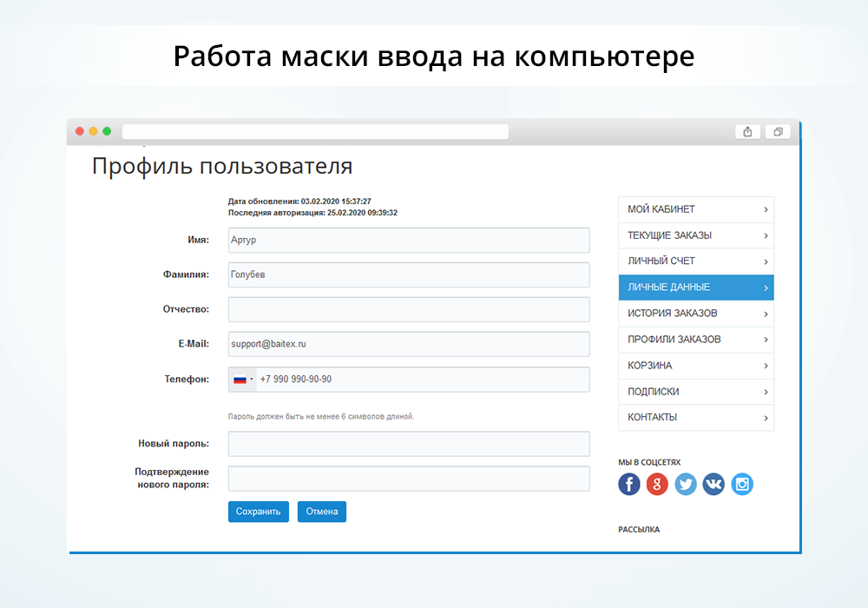The height and width of the screenshot is (608, 868).
Task: Open the МОЙ КАБИНЕТ menu item
Action: tap(686, 209)
